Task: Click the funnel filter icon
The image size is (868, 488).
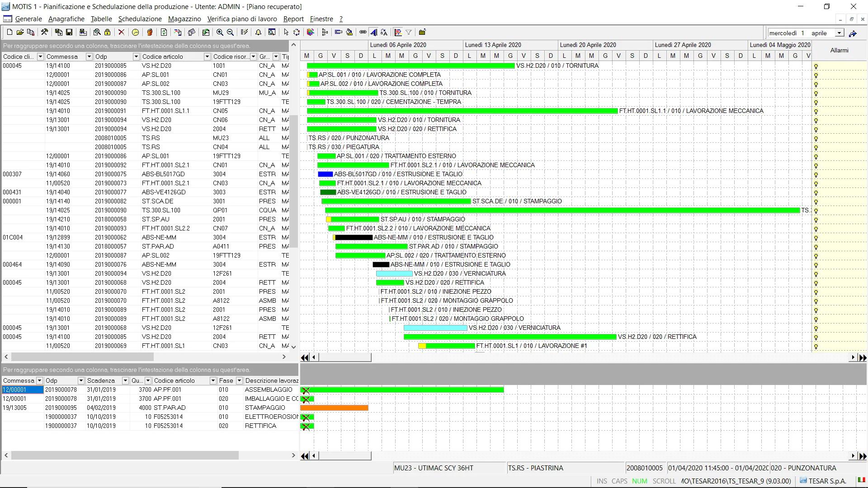Action: coord(409,32)
